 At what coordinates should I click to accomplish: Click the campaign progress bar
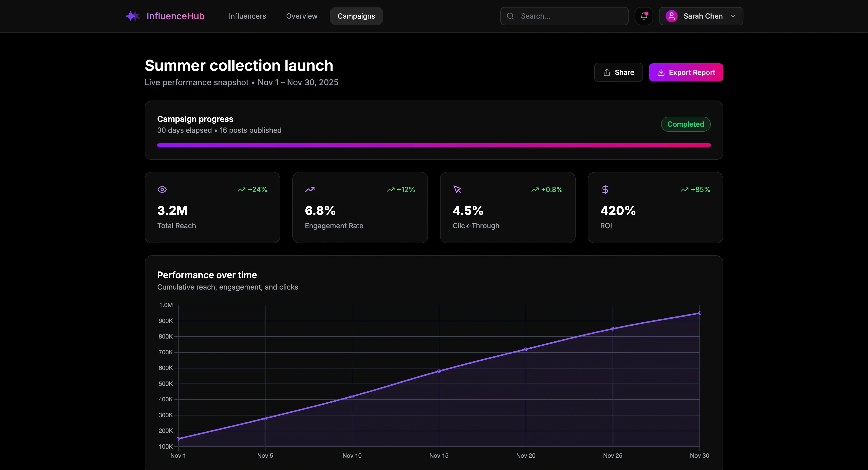pos(434,145)
